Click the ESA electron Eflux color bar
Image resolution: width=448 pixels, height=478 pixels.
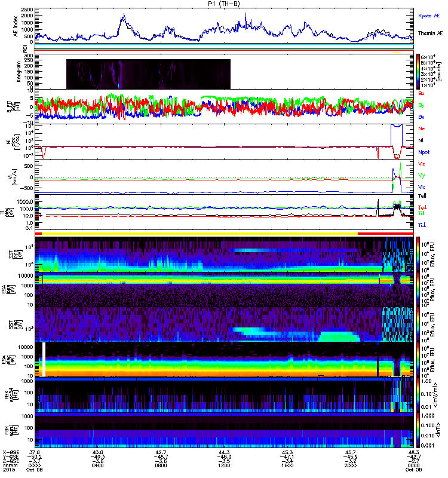418,360
